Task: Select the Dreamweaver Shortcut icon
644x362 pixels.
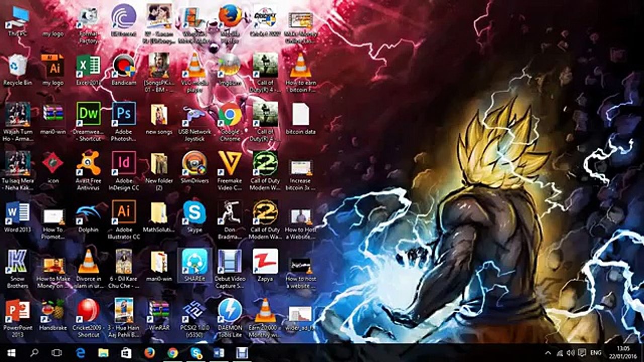Action: [89, 122]
